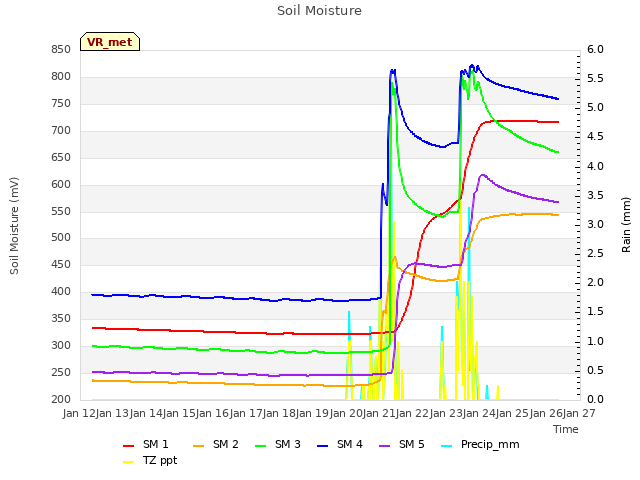Click the yellow TZ ppt legend swatch
Screen dimensions: 640x480
click(x=129, y=462)
